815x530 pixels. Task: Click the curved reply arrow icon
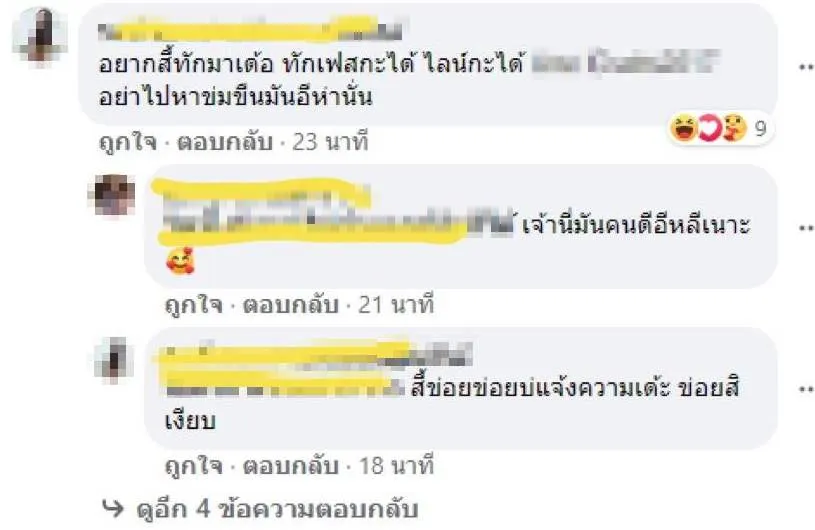(113, 508)
